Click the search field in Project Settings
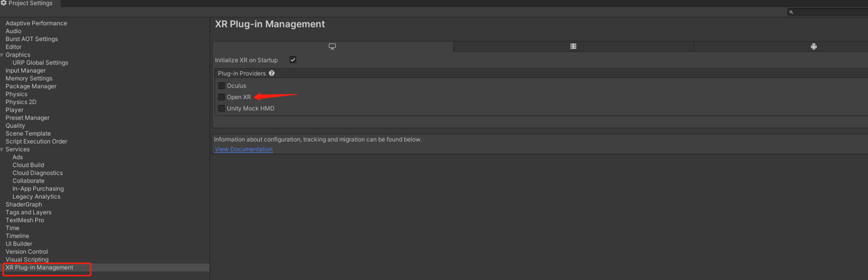Image resolution: width=868 pixels, height=280 pixels. pos(827,12)
